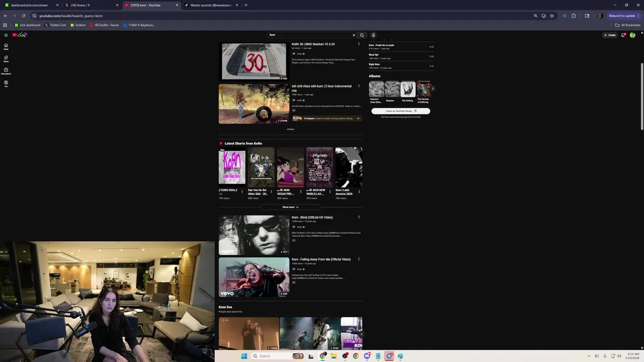Open the YouTube hamburger guide menu
The image size is (644, 362).
pos(6,35)
